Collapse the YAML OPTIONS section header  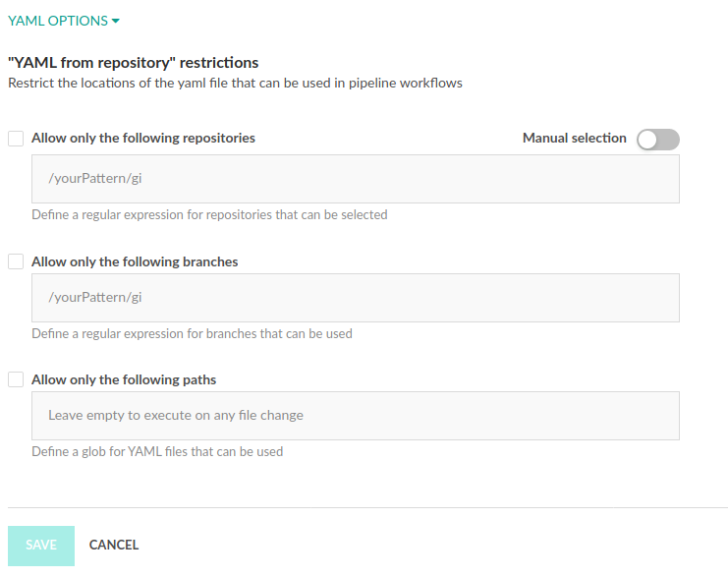(57, 21)
